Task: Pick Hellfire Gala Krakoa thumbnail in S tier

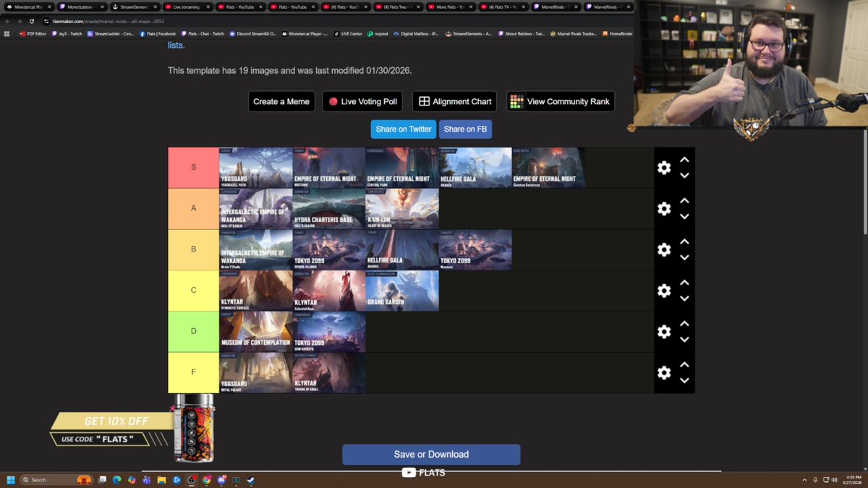Action: pos(475,168)
